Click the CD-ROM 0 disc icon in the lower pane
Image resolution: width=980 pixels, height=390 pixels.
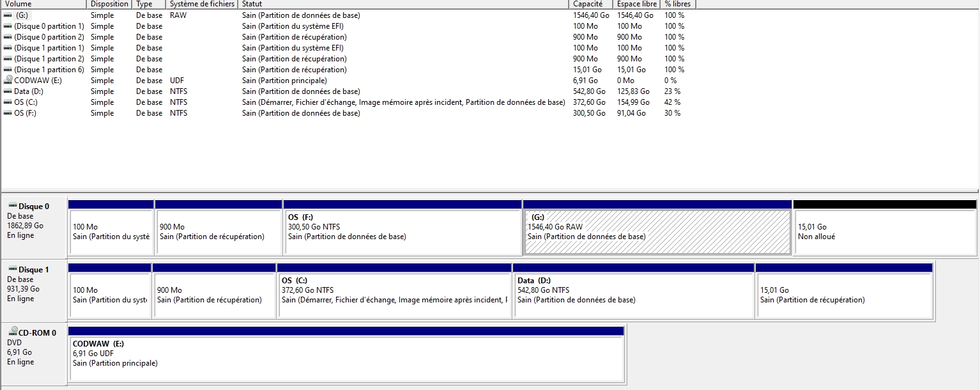[x=13, y=332]
